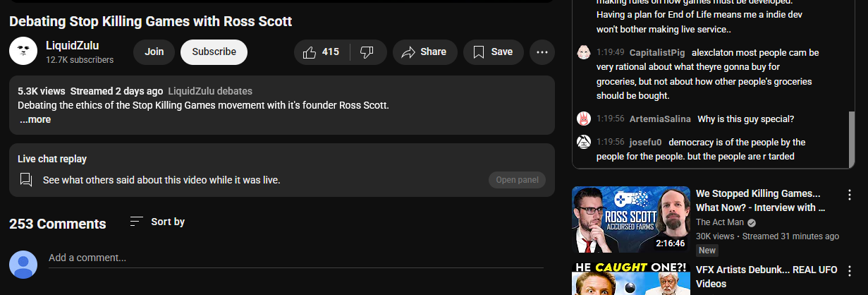Open more actions three-dot menu below video
Image resolution: width=868 pixels, height=295 pixels.
tap(542, 52)
